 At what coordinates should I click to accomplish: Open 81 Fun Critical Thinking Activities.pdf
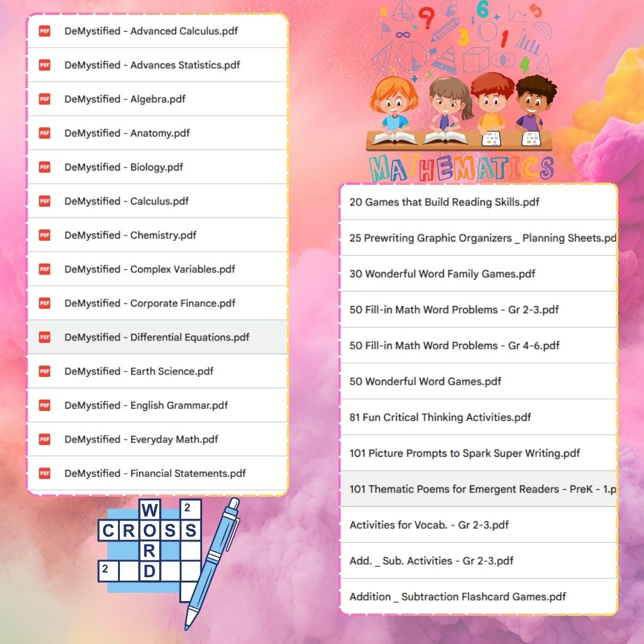pyautogui.click(x=440, y=417)
